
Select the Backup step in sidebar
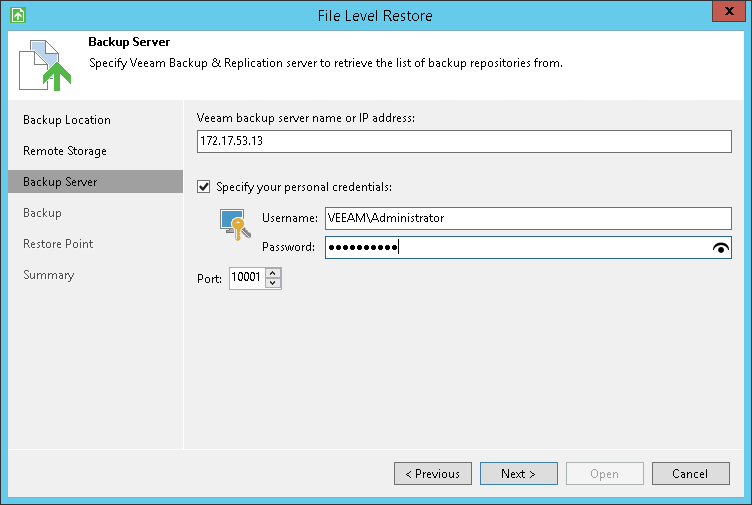click(43, 213)
